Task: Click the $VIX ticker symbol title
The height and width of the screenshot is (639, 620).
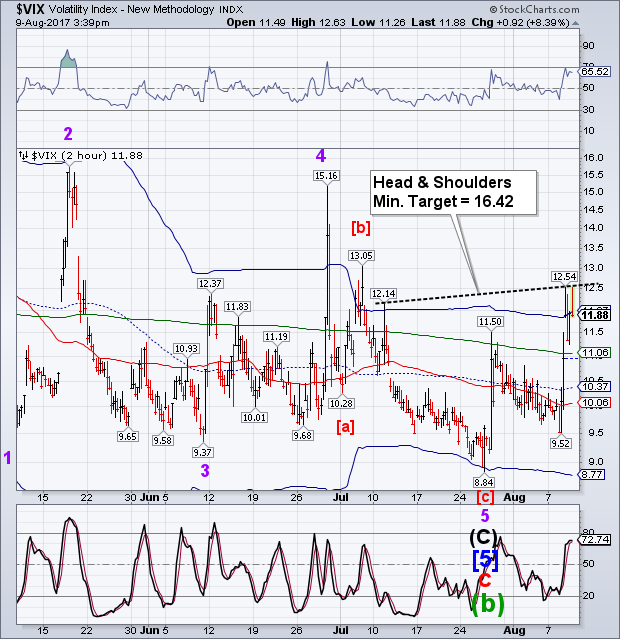Action: (x=21, y=8)
